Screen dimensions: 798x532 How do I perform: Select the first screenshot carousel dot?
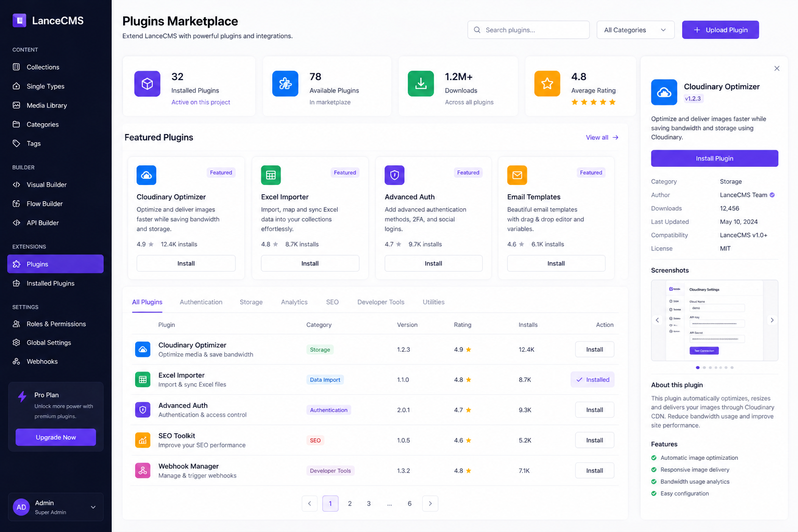[698, 367]
